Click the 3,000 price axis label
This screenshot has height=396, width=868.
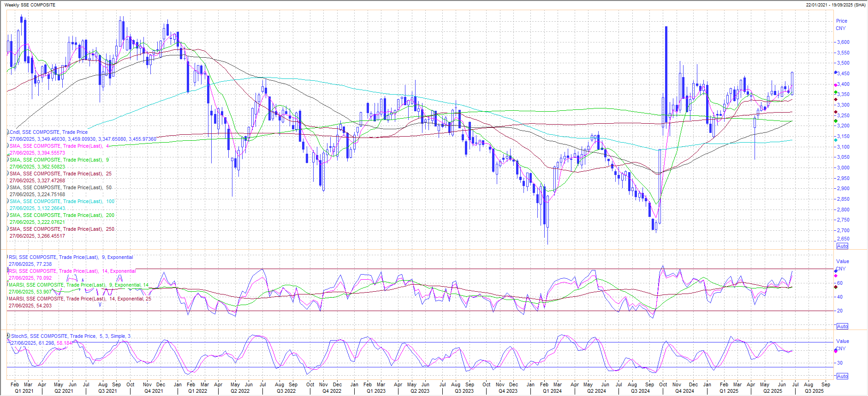[x=843, y=168]
